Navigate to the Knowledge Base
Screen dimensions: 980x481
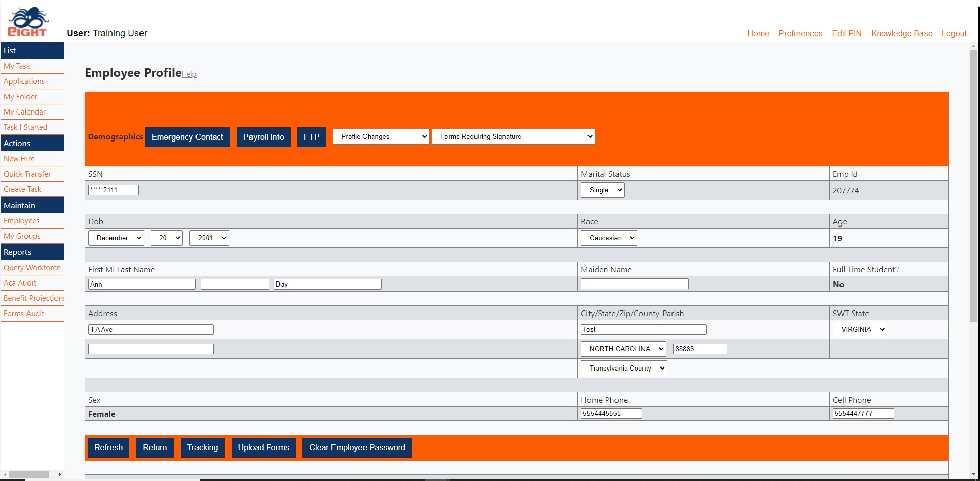[x=901, y=33]
